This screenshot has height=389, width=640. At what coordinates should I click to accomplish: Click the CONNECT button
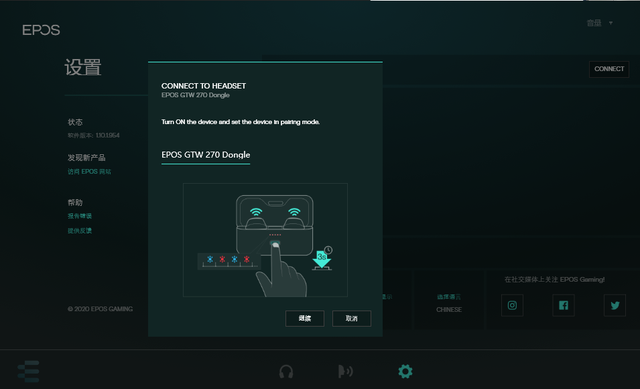609,69
